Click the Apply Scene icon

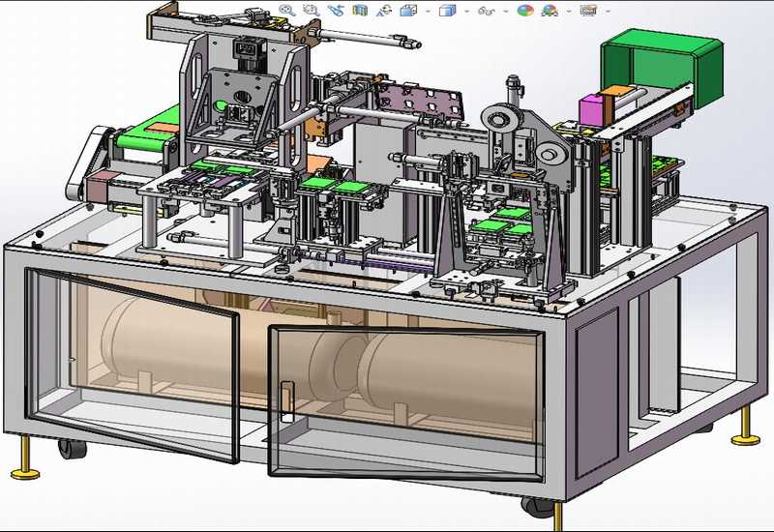pos(550,11)
